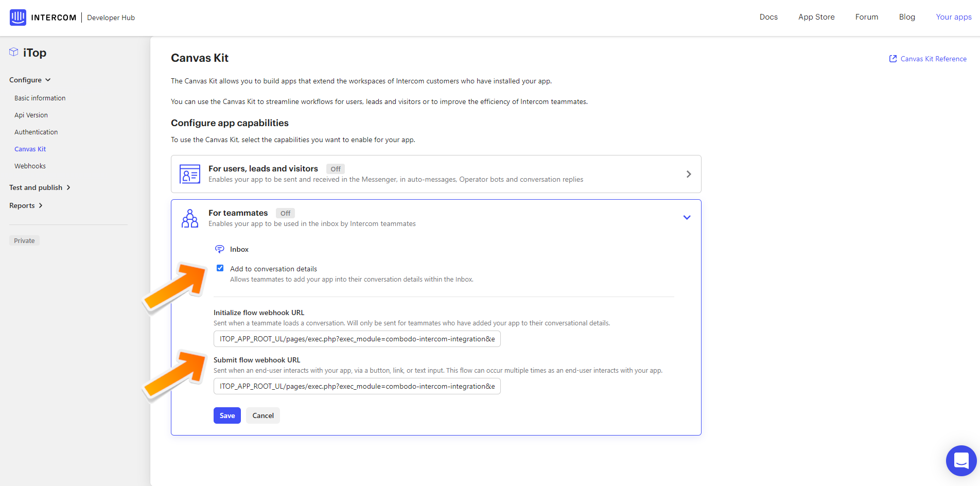Click the iTop app cube icon
The height and width of the screenshot is (486, 980).
[14, 52]
